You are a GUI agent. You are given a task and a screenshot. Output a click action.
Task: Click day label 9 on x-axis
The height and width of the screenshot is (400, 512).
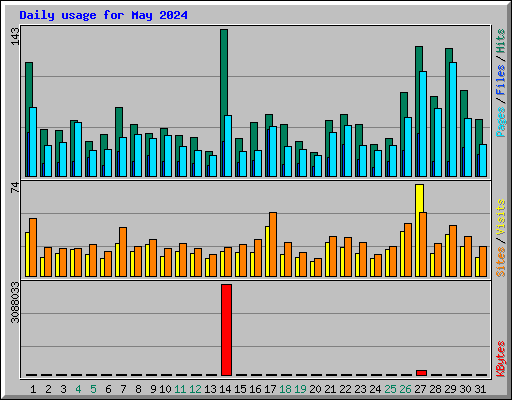coord(153,389)
